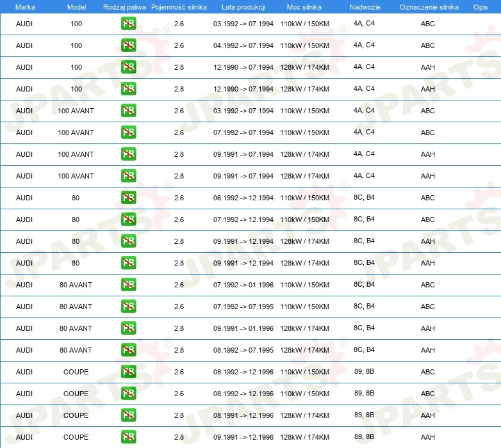This screenshot has height=448, width=501.
Task: Click the petrol icon in the Audi 100 row starting 04.1992
Action: (x=128, y=45)
